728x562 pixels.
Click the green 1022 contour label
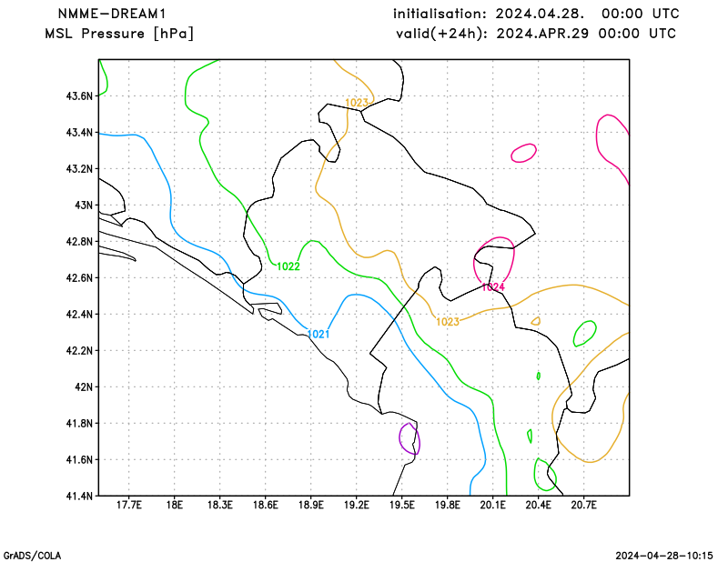coord(288,266)
